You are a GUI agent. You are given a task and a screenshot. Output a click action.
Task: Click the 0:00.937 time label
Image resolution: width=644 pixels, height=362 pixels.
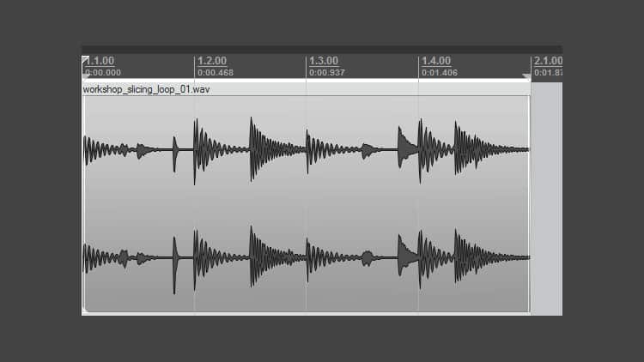tap(326, 73)
